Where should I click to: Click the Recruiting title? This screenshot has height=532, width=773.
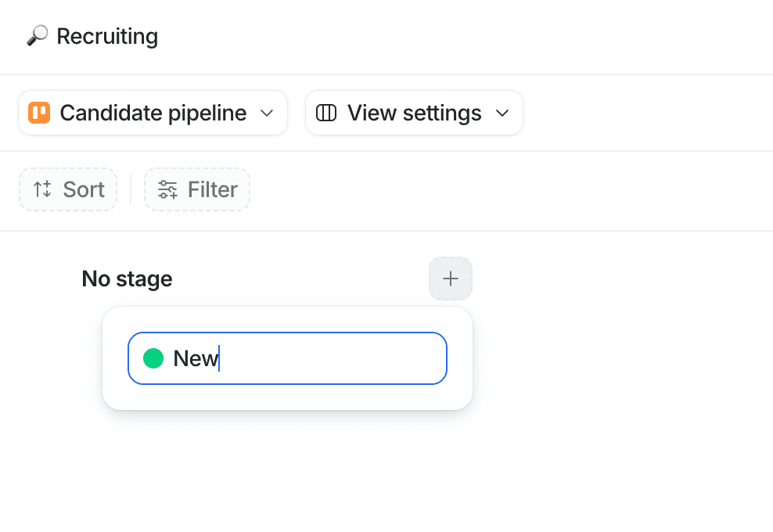106,35
